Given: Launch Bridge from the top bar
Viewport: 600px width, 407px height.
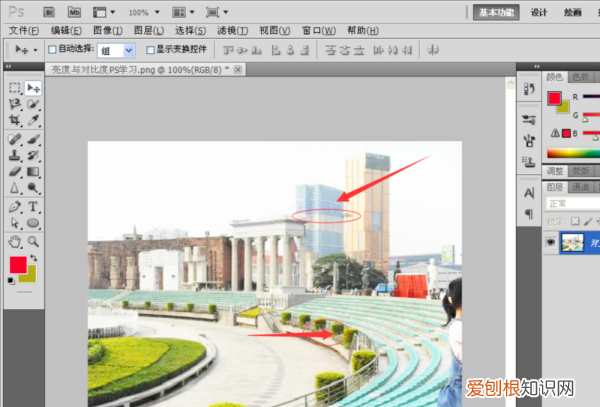Looking at the screenshot, I should pyautogui.click(x=48, y=13).
